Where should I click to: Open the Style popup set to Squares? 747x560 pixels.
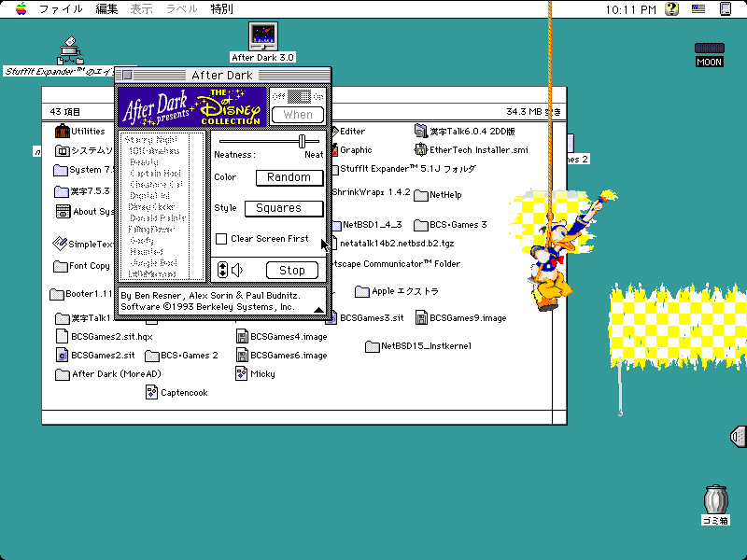pos(284,208)
